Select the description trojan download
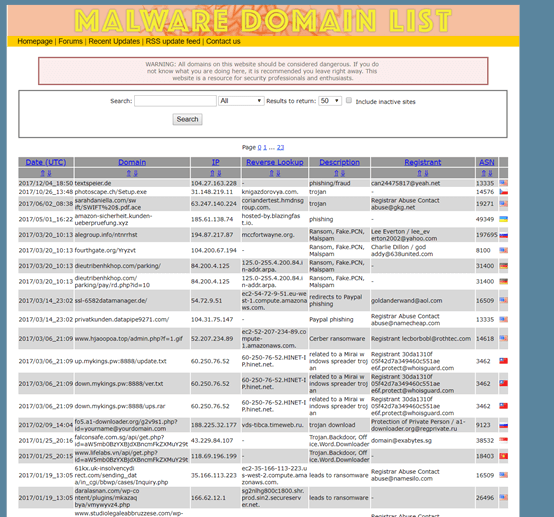 (332, 425)
